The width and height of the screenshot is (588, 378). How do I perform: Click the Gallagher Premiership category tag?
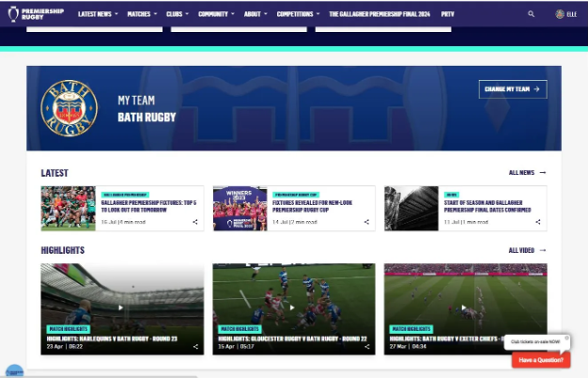(125, 195)
